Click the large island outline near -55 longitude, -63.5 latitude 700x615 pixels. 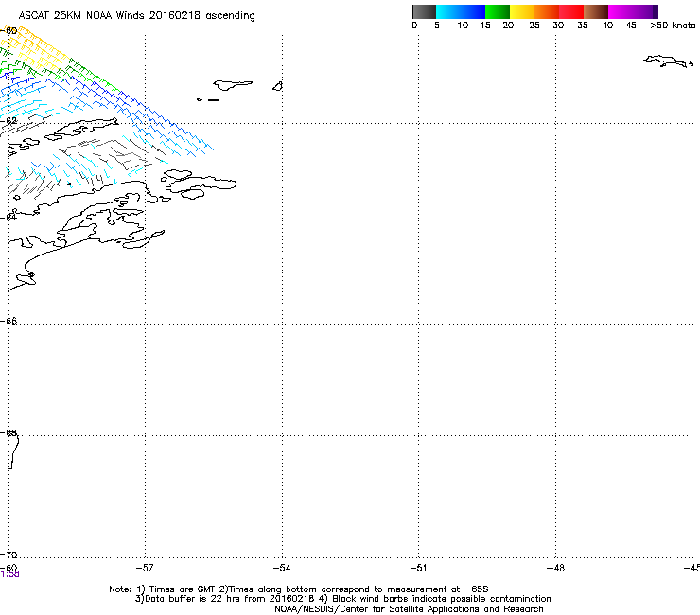[199, 184]
